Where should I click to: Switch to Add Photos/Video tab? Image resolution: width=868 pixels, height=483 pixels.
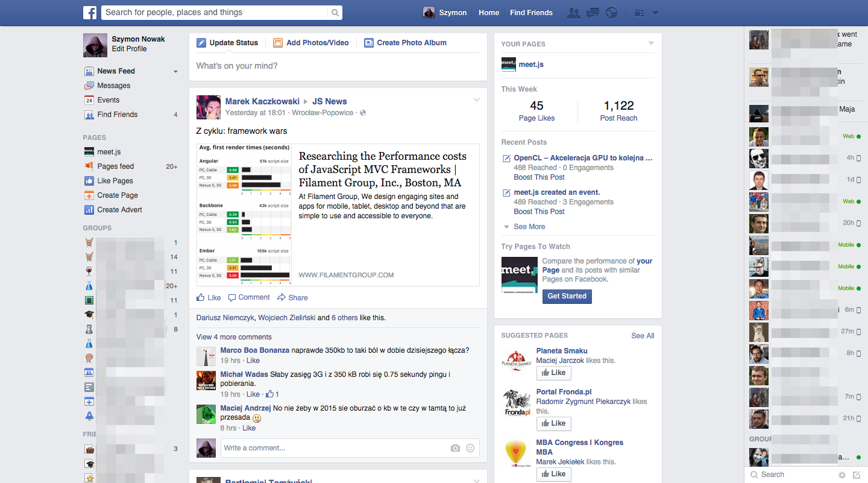click(311, 43)
